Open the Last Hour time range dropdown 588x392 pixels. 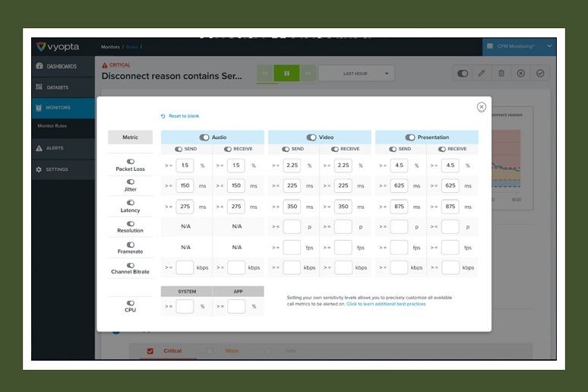tap(356, 74)
